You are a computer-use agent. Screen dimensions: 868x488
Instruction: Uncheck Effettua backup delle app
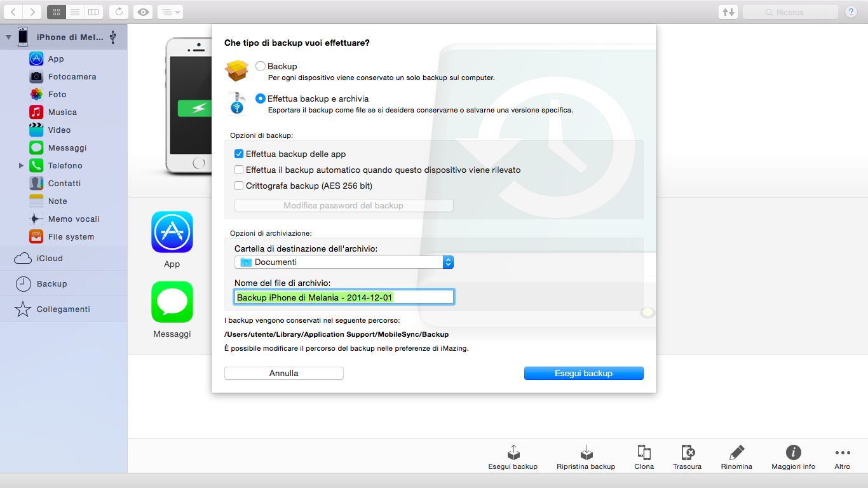coord(239,154)
